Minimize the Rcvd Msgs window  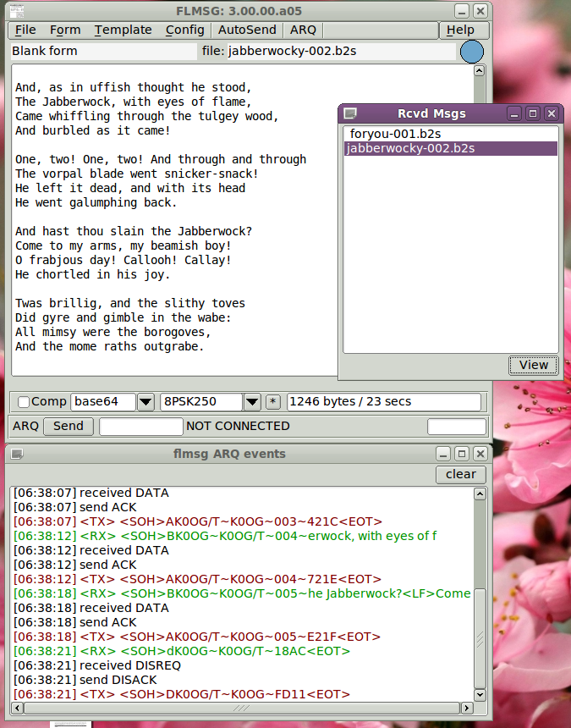(514, 113)
